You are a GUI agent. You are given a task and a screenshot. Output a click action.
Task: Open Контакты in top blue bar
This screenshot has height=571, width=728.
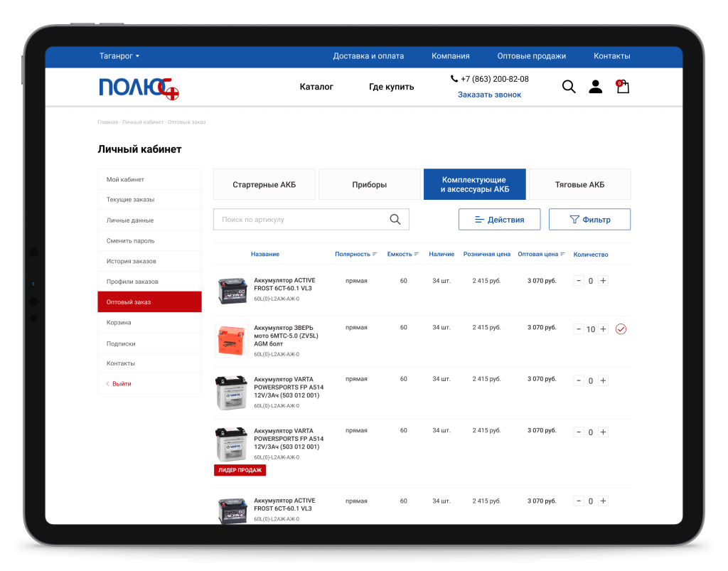coord(612,55)
